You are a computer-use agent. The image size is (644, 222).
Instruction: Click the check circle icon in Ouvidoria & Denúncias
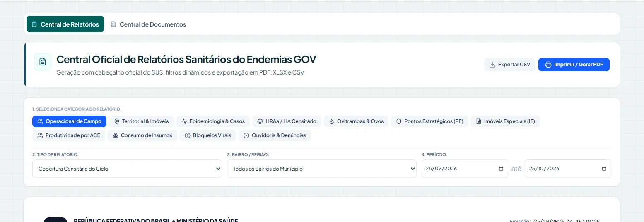(246, 135)
